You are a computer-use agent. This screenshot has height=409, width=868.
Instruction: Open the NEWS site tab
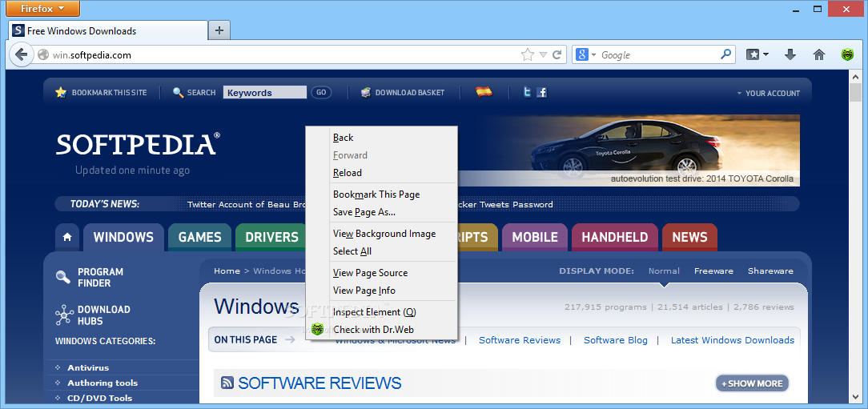pos(689,237)
